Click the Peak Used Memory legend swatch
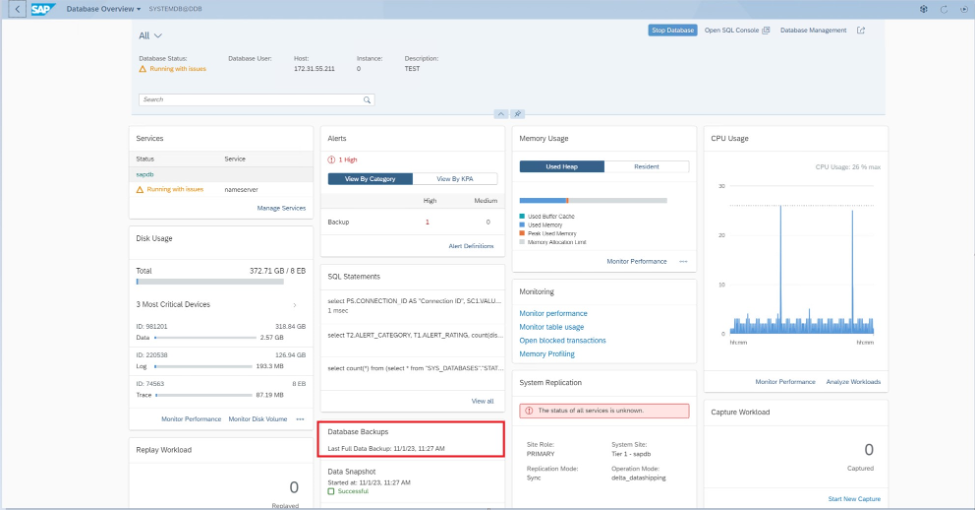This screenshot has width=977, height=510. [x=522, y=234]
